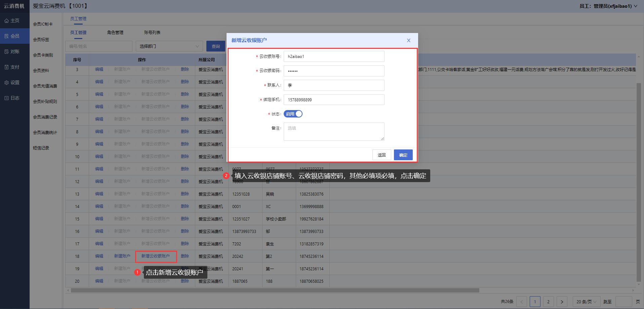Open the 20条/页 page size dropdown
This screenshot has height=309, width=644.
tap(586, 302)
